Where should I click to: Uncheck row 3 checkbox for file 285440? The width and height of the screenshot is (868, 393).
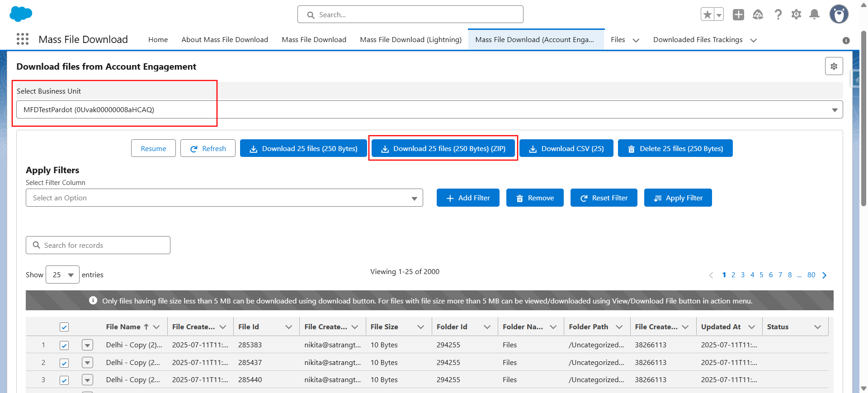(x=64, y=380)
